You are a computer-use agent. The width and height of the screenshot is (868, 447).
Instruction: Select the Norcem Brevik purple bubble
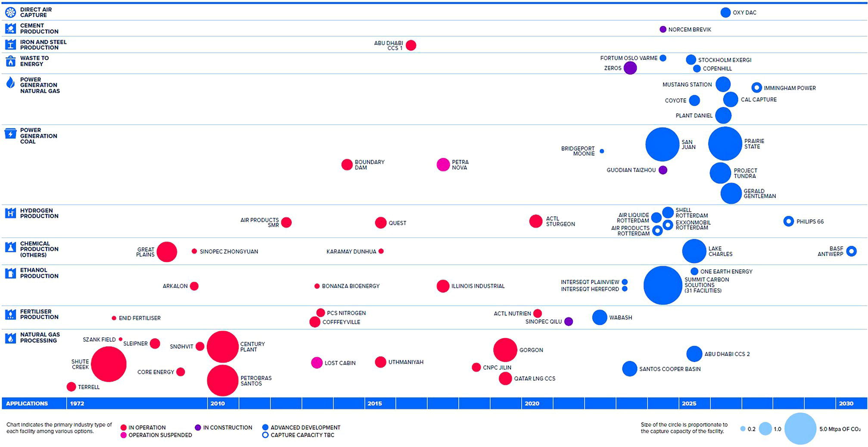(x=663, y=29)
